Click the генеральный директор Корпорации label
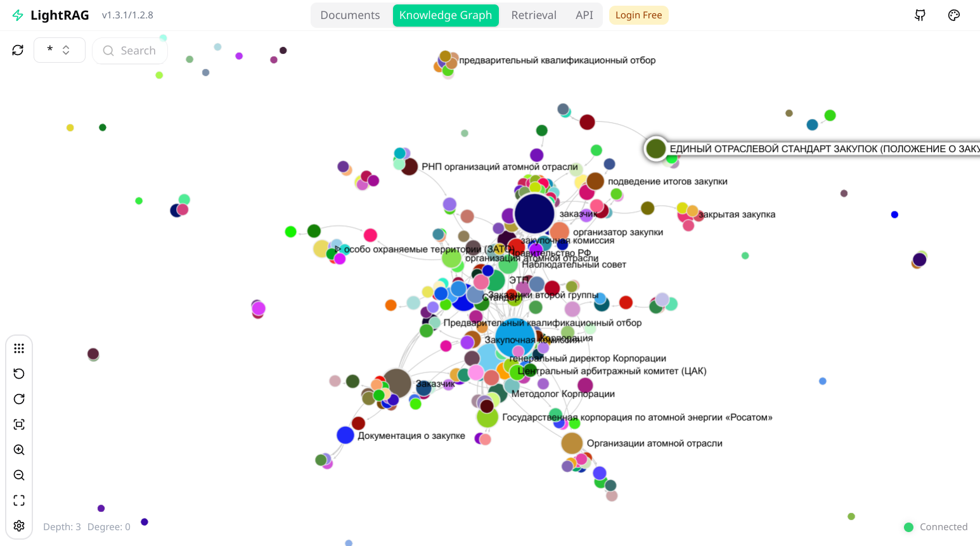Image resolution: width=980 pixels, height=546 pixels. tap(588, 359)
